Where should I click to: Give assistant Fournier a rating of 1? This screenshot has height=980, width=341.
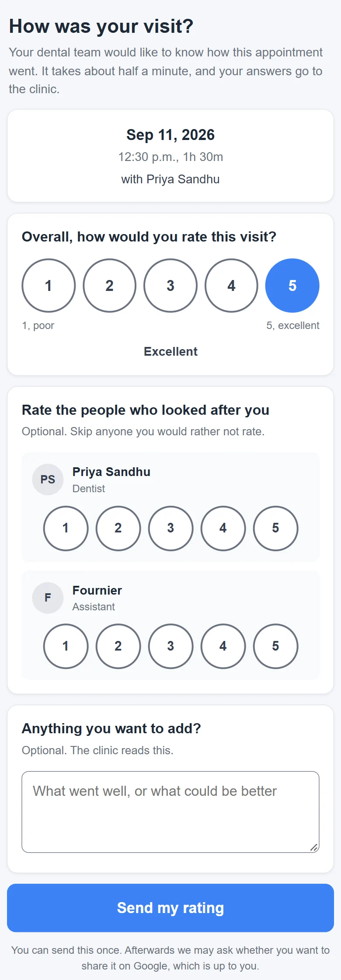tap(66, 646)
